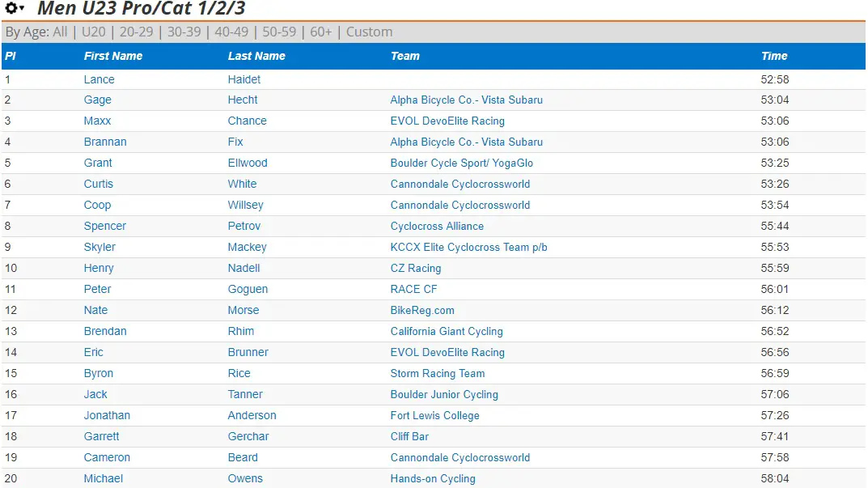Image resolution: width=868 pixels, height=488 pixels.
Task: Open rider first name Skyler
Action: [100, 248]
